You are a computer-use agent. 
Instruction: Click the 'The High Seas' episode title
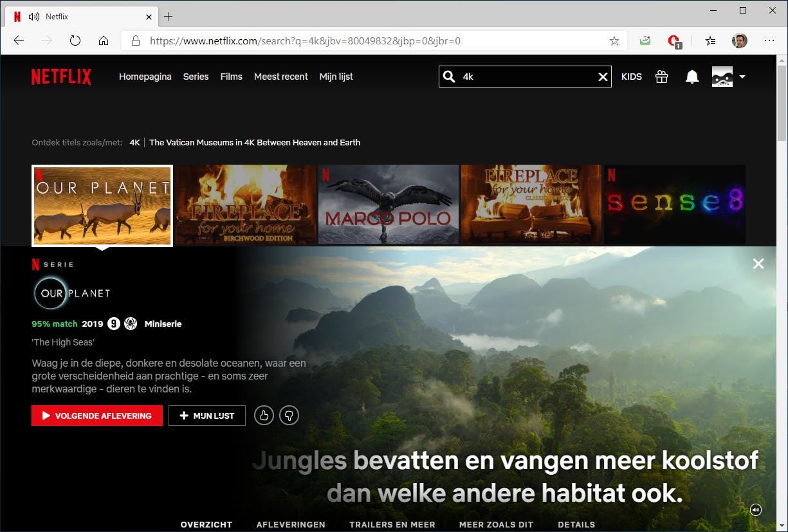pyautogui.click(x=63, y=343)
